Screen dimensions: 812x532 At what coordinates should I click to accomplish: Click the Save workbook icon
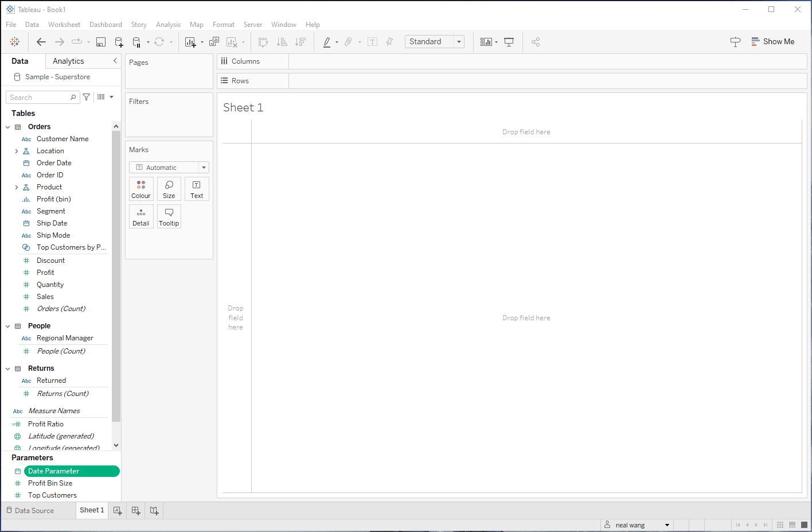tap(101, 42)
